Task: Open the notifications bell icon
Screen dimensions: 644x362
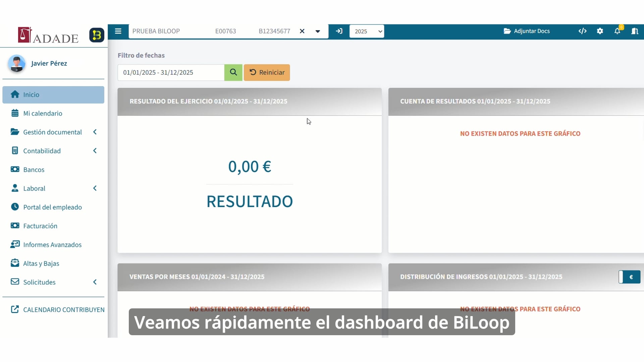Action: [617, 31]
